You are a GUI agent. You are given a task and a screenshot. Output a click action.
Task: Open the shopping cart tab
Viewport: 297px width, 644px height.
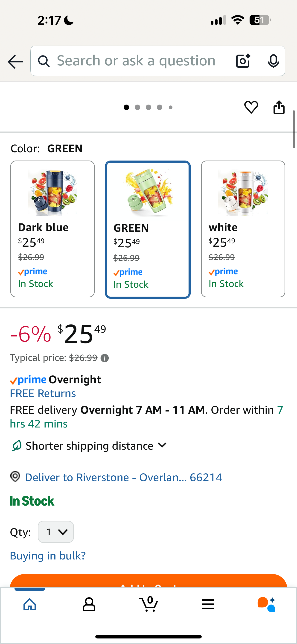pos(148,605)
